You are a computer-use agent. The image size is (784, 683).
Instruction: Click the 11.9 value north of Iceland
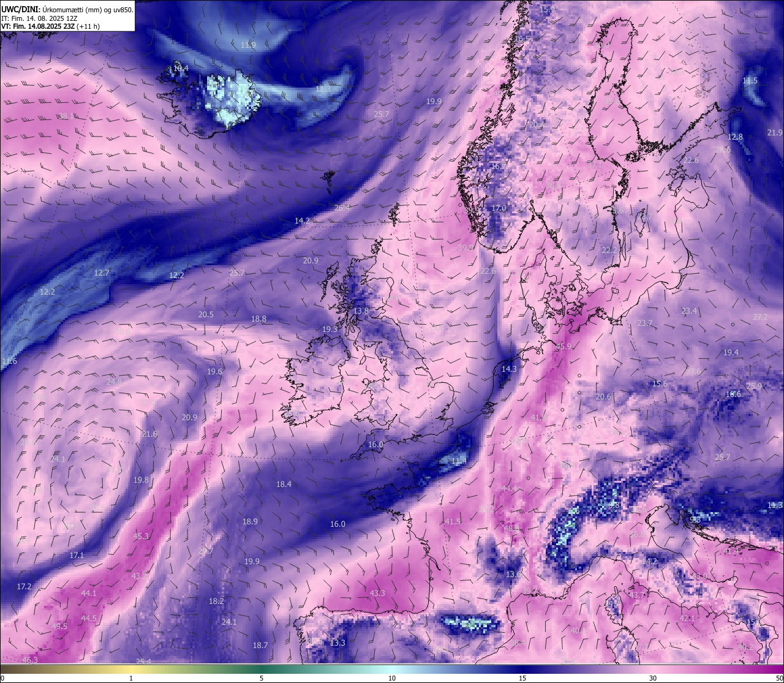[248, 45]
